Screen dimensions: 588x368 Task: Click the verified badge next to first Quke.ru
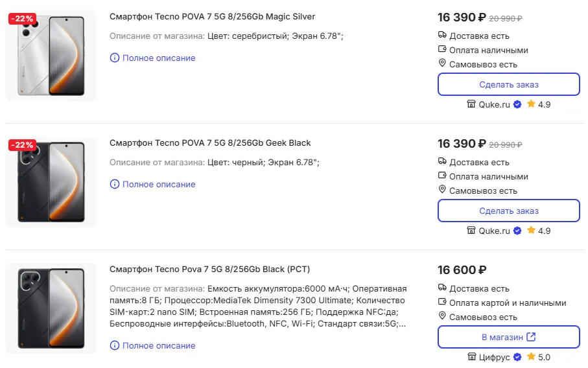coord(517,104)
